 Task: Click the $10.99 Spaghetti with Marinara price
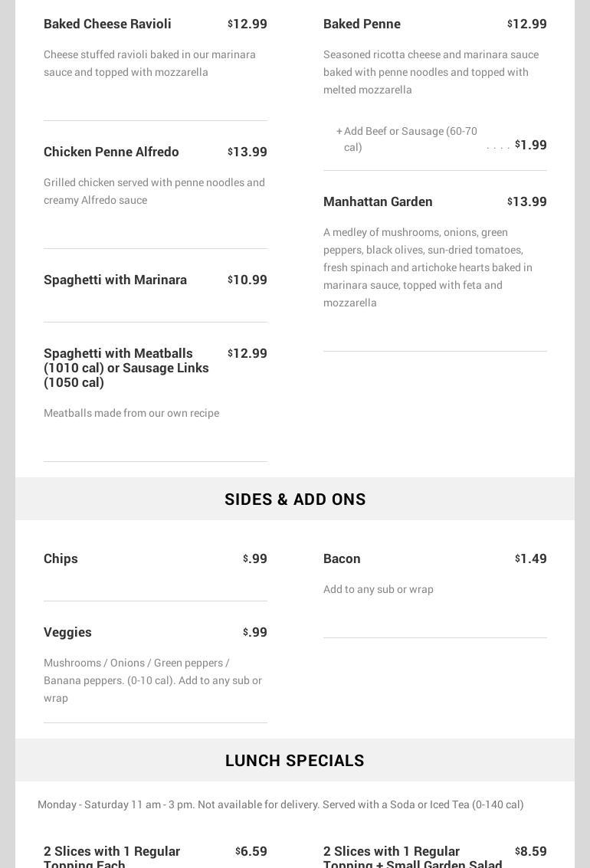click(x=247, y=280)
